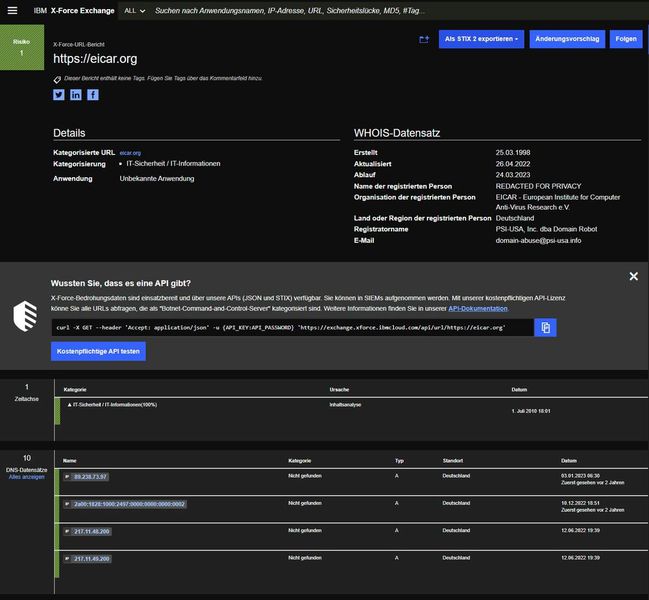Click the curl command text box

[292, 327]
